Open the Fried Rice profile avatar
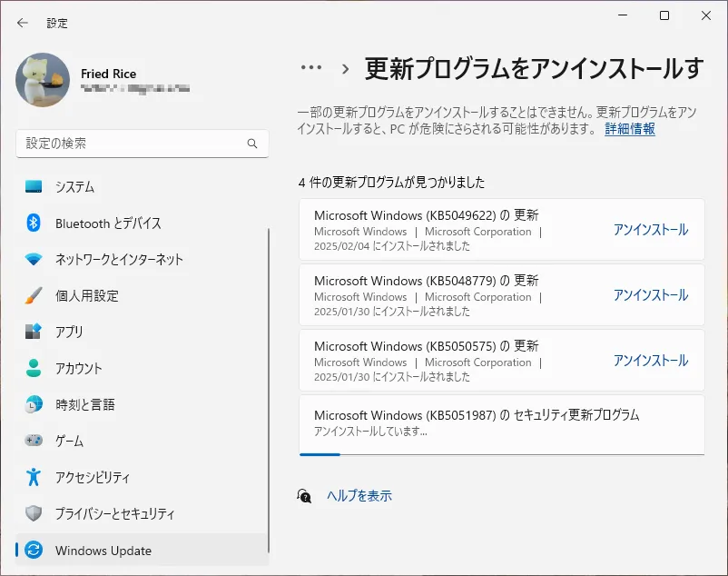The height and width of the screenshot is (576, 728). (43, 80)
